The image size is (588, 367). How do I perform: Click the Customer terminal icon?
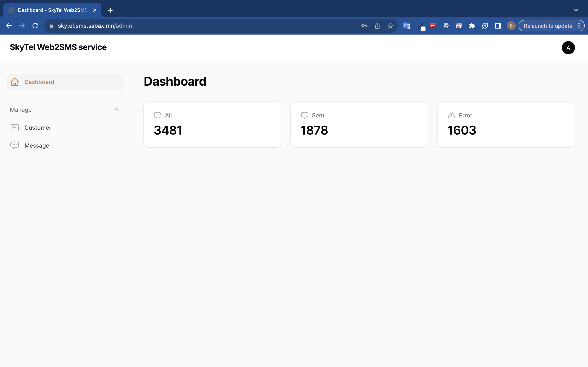tap(14, 128)
